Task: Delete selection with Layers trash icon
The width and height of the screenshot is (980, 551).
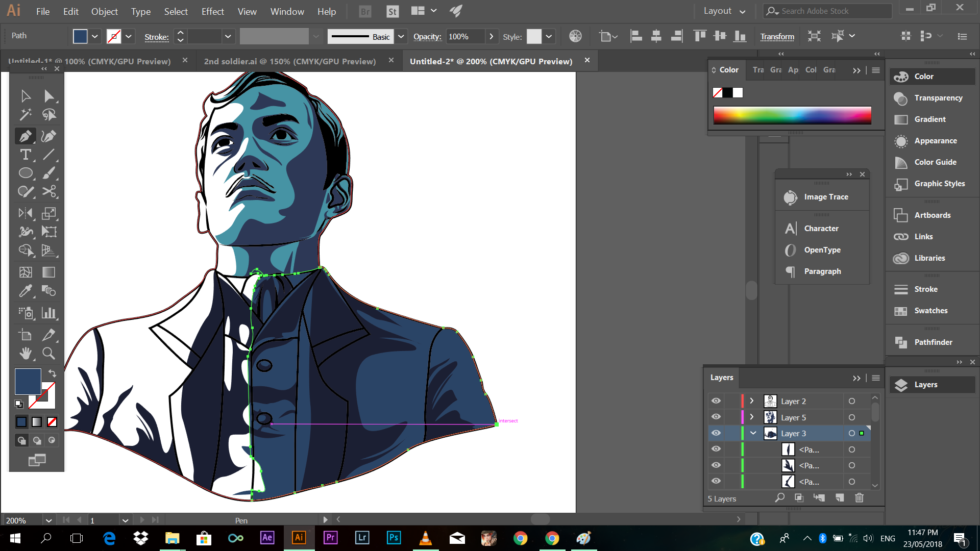Action: pos(860,497)
